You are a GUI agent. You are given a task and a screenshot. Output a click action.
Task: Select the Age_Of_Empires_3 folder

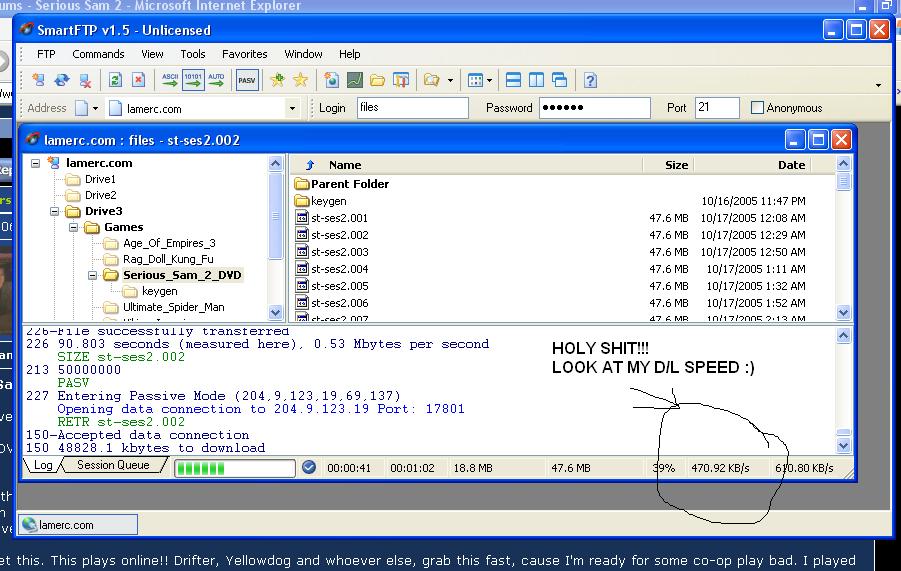click(x=169, y=243)
